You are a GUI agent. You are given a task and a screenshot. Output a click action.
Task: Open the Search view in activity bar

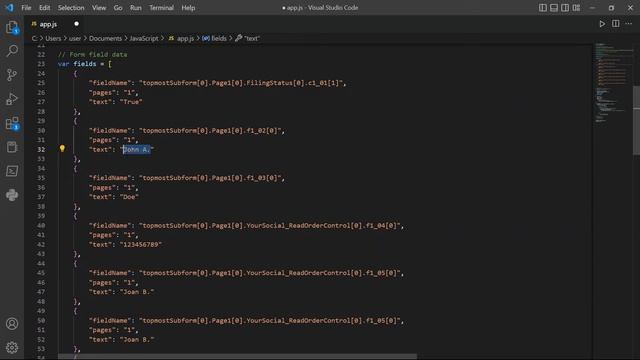point(12,51)
